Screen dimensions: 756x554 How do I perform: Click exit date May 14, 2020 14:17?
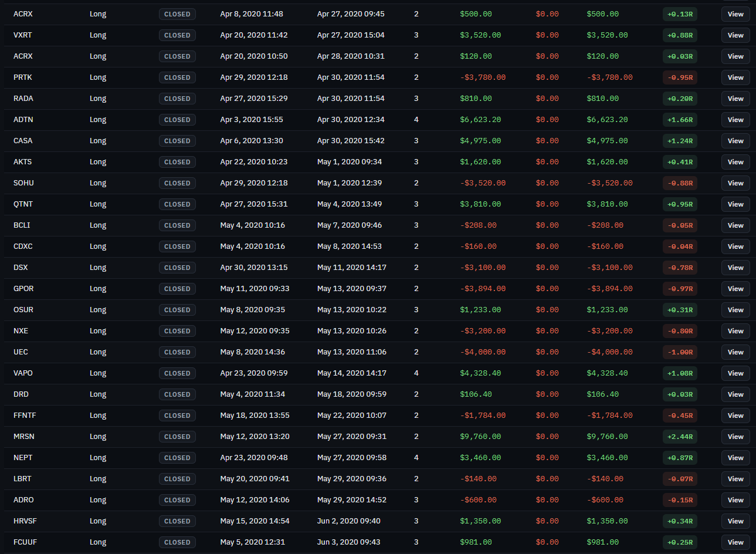click(x=352, y=373)
